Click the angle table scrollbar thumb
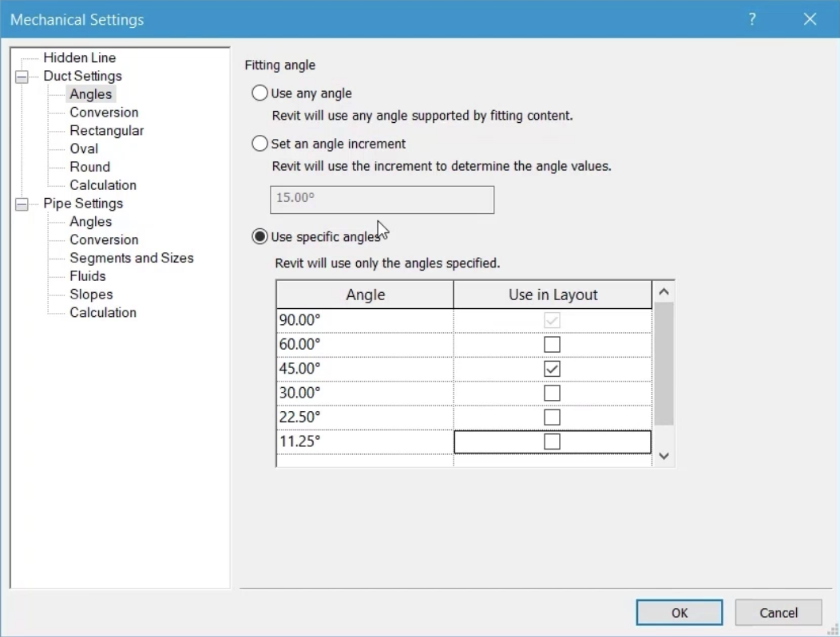 (x=664, y=364)
